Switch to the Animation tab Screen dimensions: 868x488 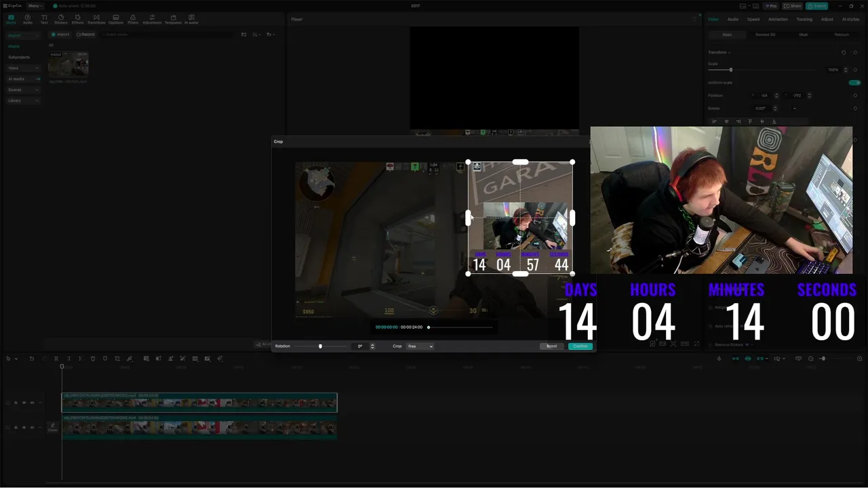[x=778, y=19]
